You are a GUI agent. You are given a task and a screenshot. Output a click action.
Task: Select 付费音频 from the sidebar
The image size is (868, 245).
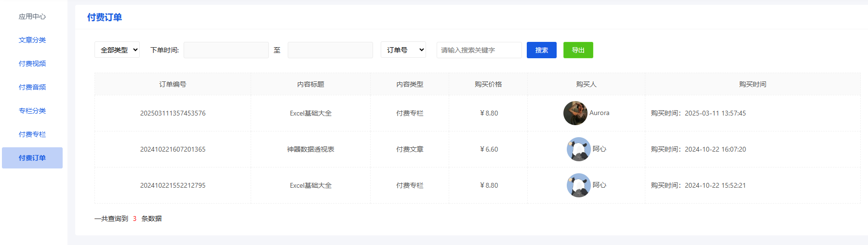click(x=32, y=87)
